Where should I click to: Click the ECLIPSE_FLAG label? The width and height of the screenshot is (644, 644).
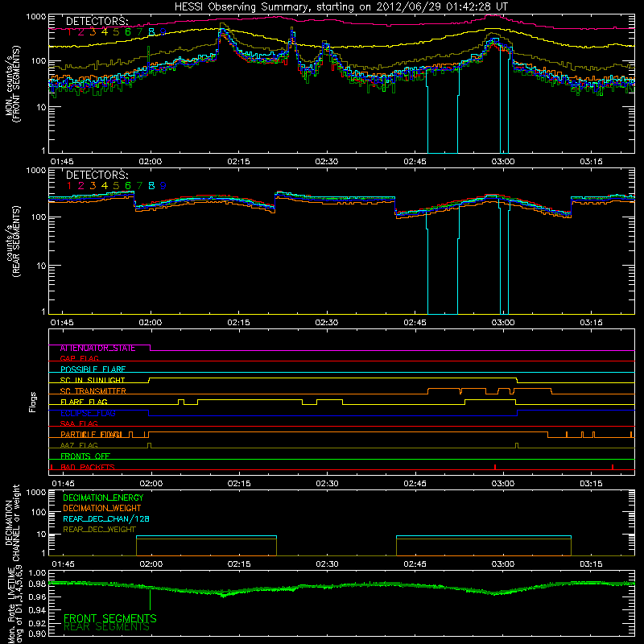(88, 413)
